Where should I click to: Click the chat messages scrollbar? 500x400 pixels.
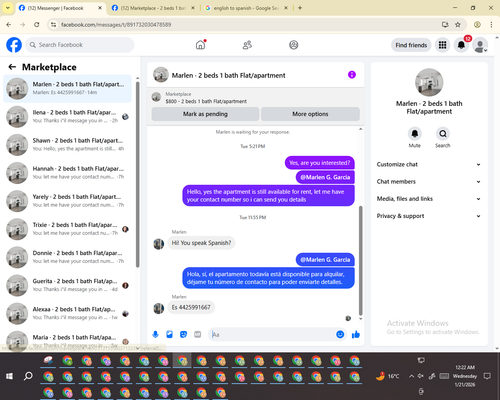(360, 261)
